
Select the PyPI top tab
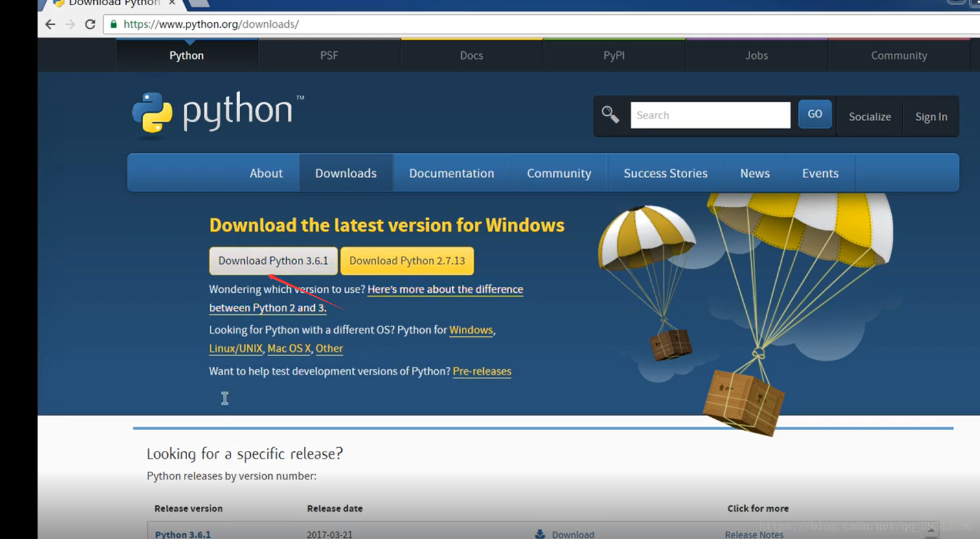point(614,56)
